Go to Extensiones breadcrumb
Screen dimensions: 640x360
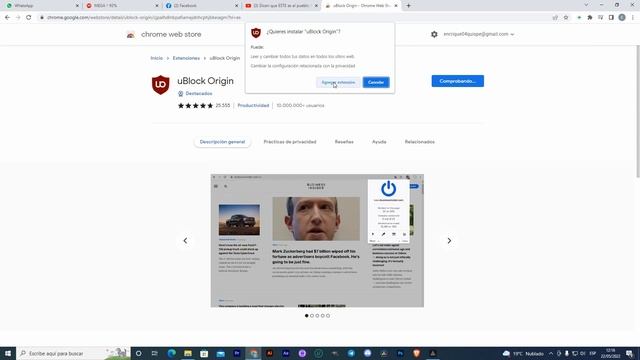coord(186,58)
